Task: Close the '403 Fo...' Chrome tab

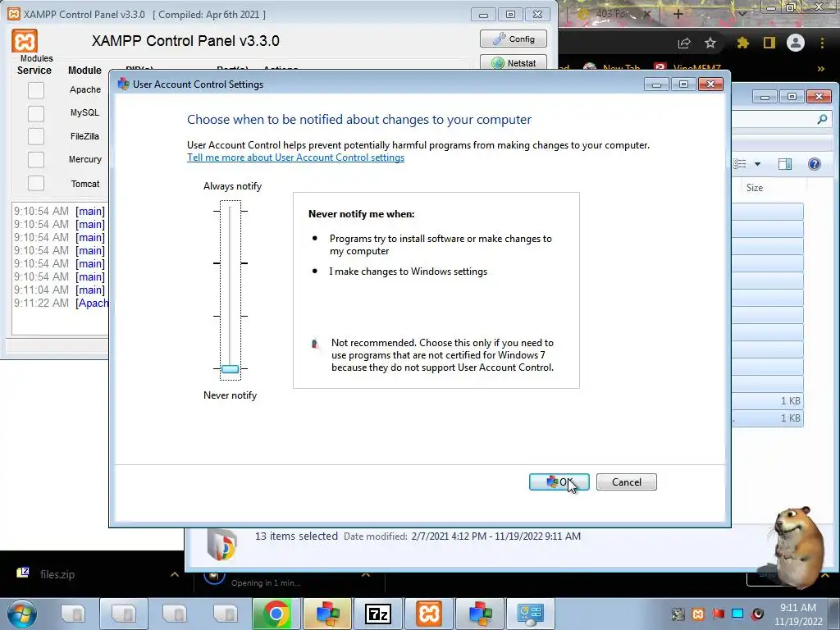Action: (x=646, y=14)
